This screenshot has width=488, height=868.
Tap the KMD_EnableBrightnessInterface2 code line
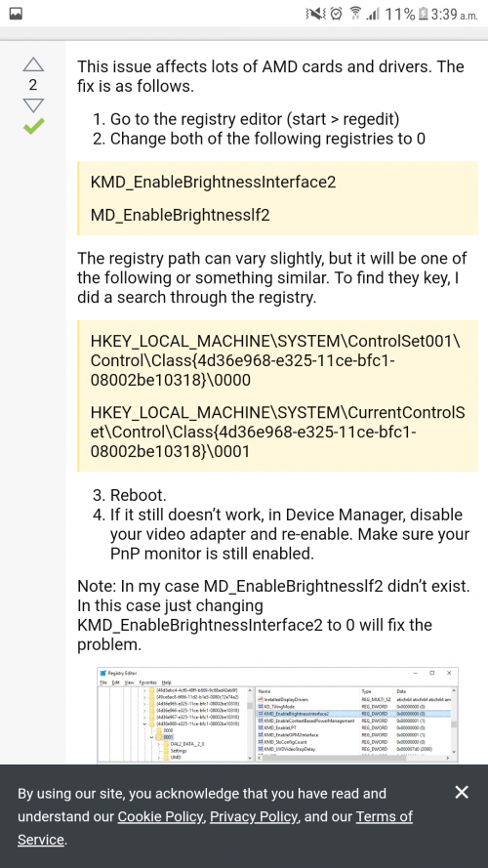coord(213,183)
